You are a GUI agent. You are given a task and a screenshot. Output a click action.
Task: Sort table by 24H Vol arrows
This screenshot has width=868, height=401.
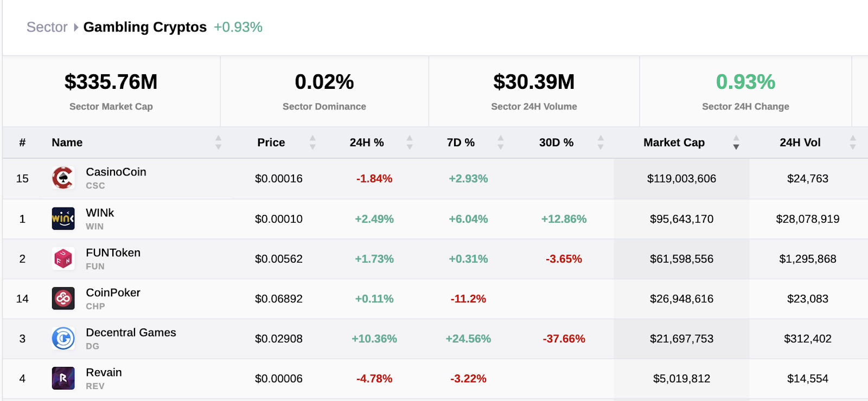853,143
